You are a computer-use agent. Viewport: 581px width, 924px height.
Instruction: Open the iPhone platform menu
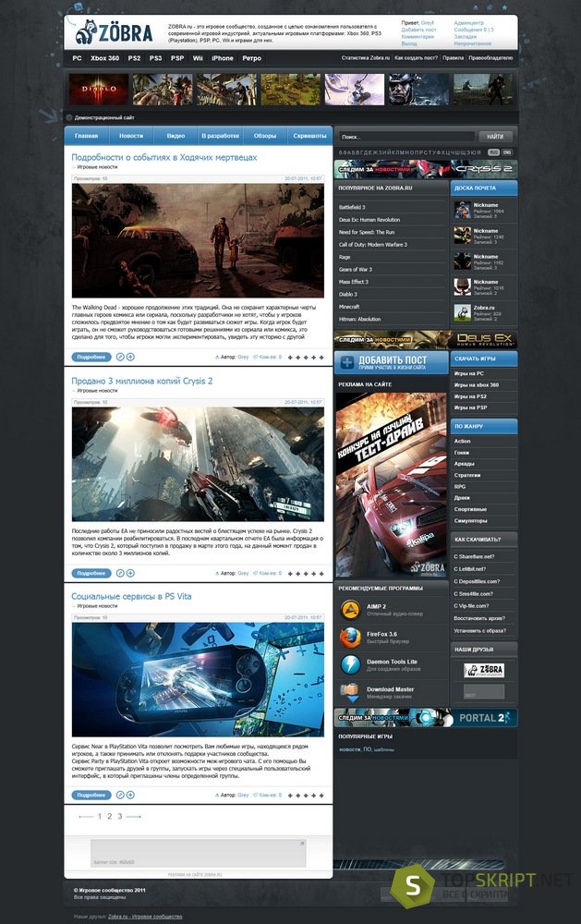tap(222, 58)
